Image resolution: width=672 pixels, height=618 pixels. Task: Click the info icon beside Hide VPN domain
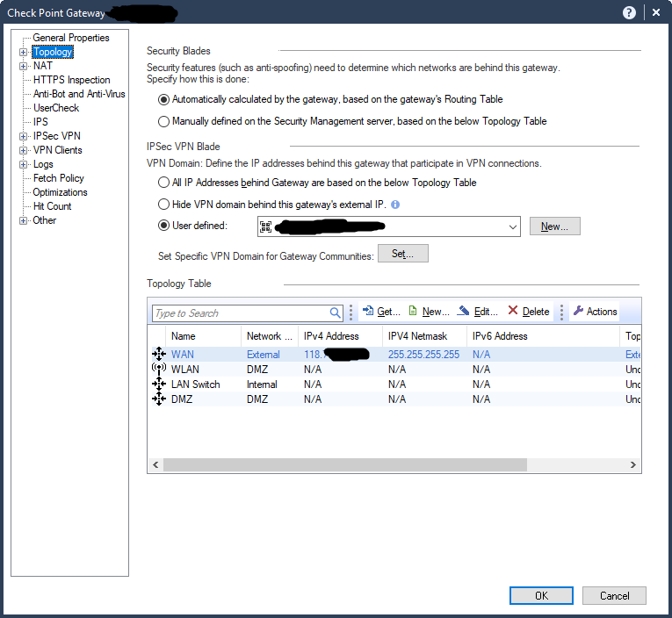point(395,205)
